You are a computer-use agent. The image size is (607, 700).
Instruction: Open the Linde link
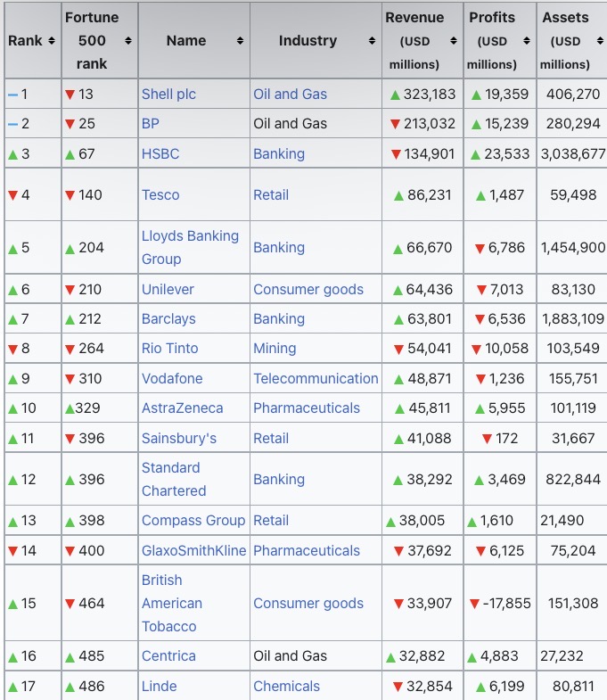[159, 687]
